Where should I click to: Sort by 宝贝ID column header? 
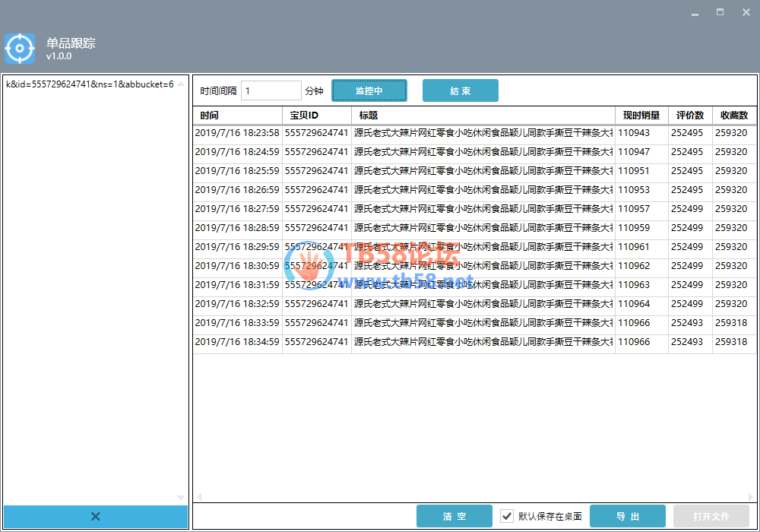(x=316, y=116)
